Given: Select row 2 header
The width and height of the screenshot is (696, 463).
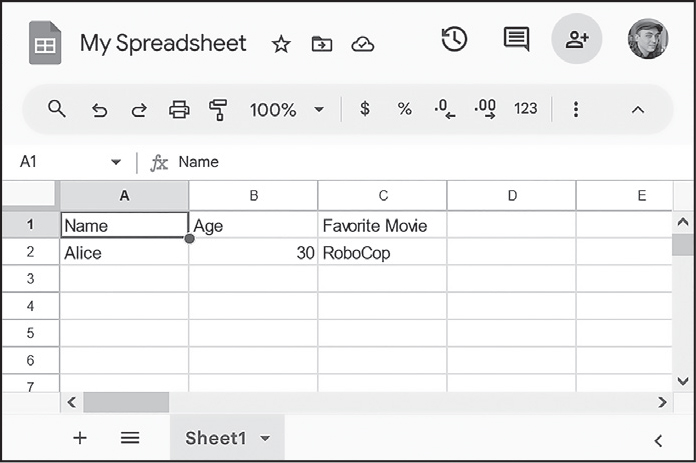Looking at the screenshot, I should click(30, 252).
